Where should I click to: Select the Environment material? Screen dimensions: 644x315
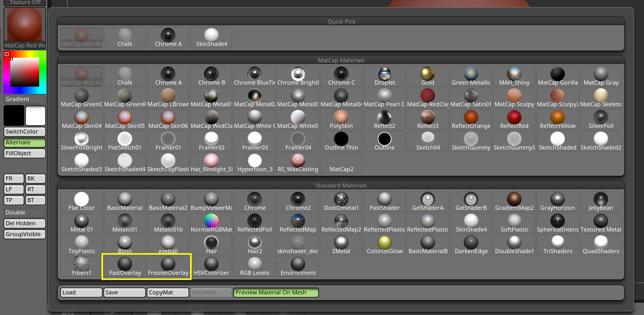point(298,267)
